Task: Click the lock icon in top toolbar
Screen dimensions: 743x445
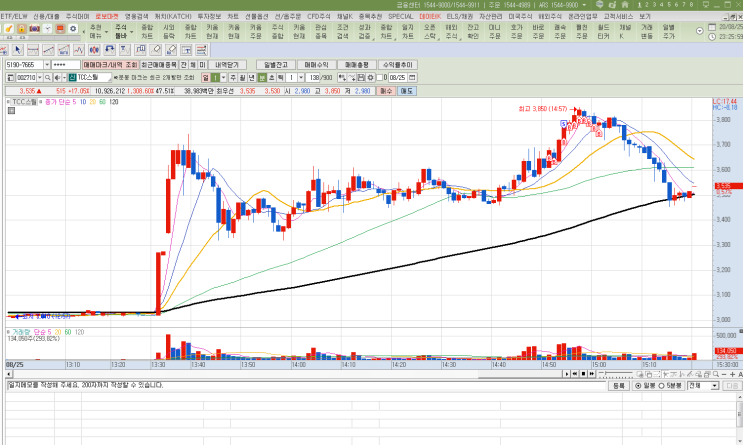Action: pyautogui.click(x=21, y=28)
